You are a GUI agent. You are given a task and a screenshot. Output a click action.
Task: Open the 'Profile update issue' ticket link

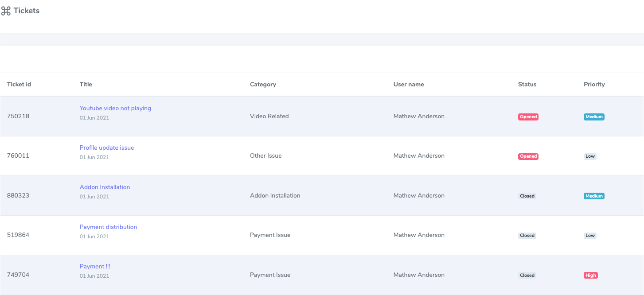point(107,147)
